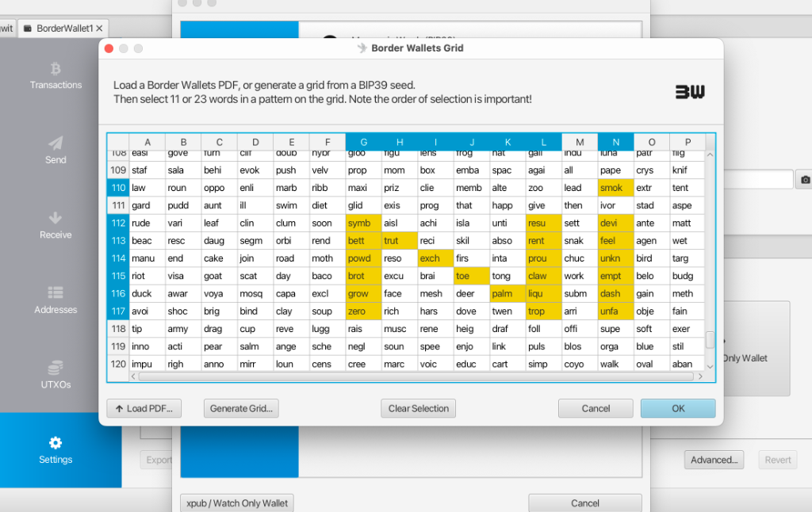Click the horizontal scrollbar right arrow
Screen dimensions: 812x512
pyautogui.click(x=700, y=376)
